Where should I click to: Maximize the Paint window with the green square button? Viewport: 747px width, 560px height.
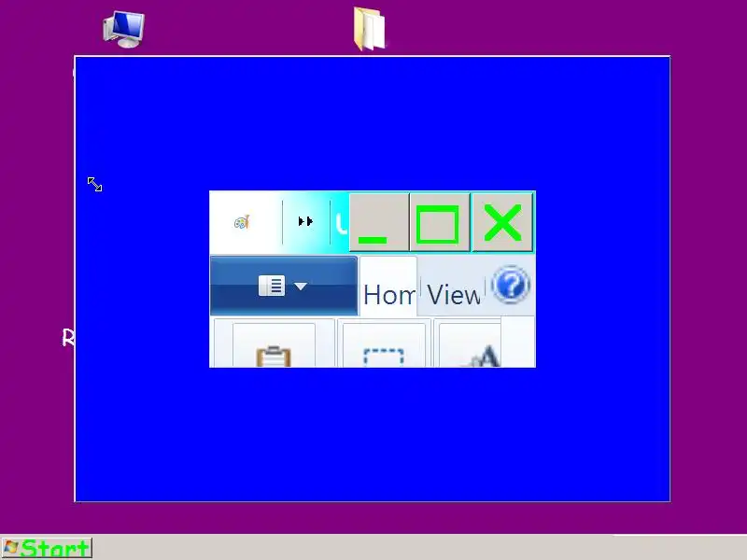pos(440,222)
